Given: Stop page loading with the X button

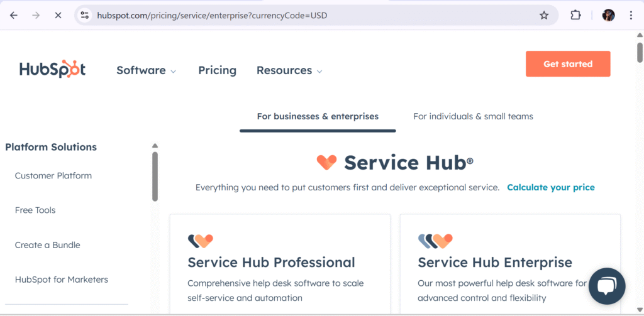Looking at the screenshot, I should (58, 15).
